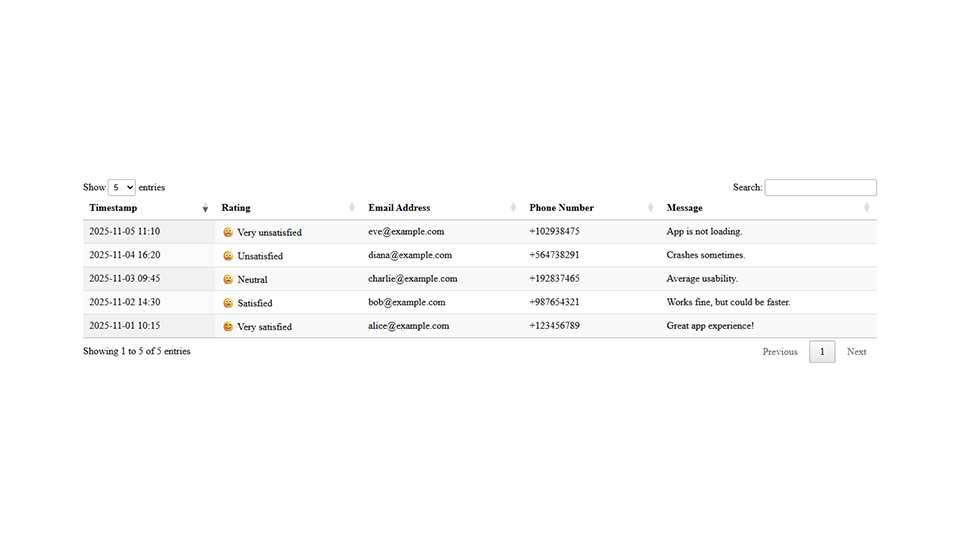Click the Very satisfied emoji icon
The width and height of the screenshot is (960, 540).
(228, 327)
